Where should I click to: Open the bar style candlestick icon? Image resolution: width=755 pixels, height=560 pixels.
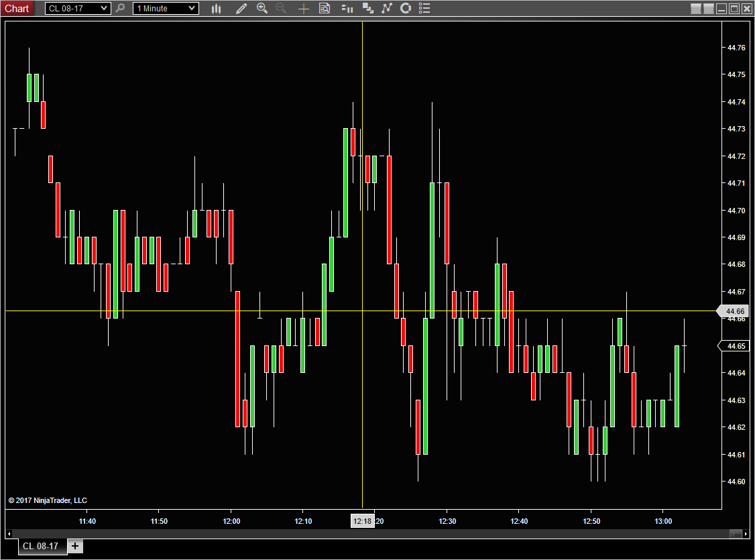point(216,8)
